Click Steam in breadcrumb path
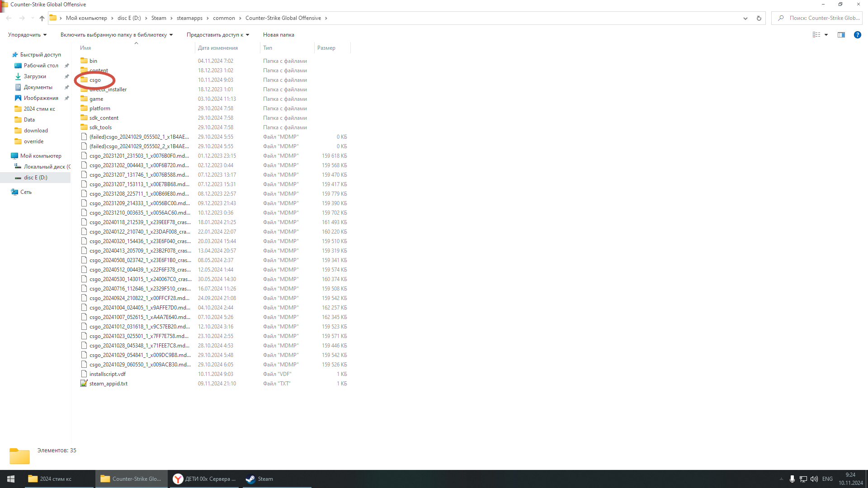The height and width of the screenshot is (488, 868). tap(159, 18)
